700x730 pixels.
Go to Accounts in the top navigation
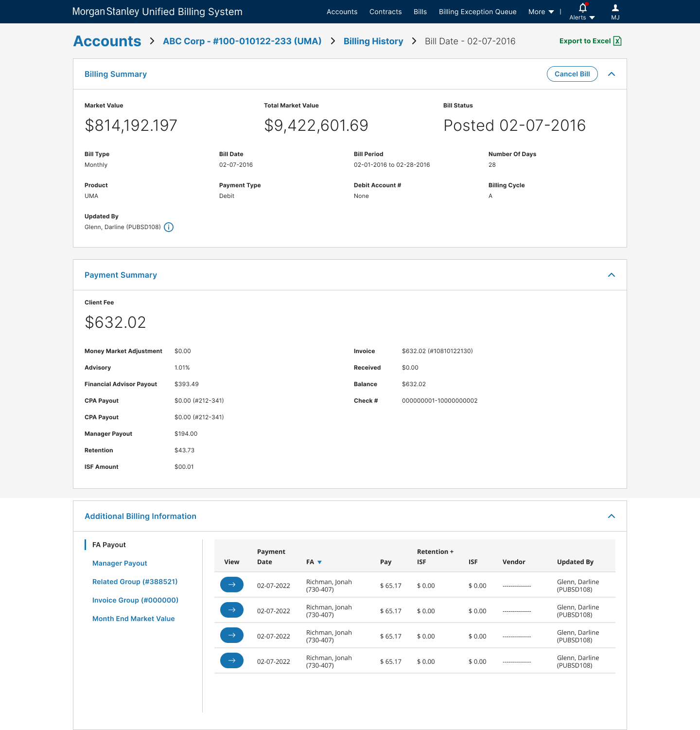[342, 12]
